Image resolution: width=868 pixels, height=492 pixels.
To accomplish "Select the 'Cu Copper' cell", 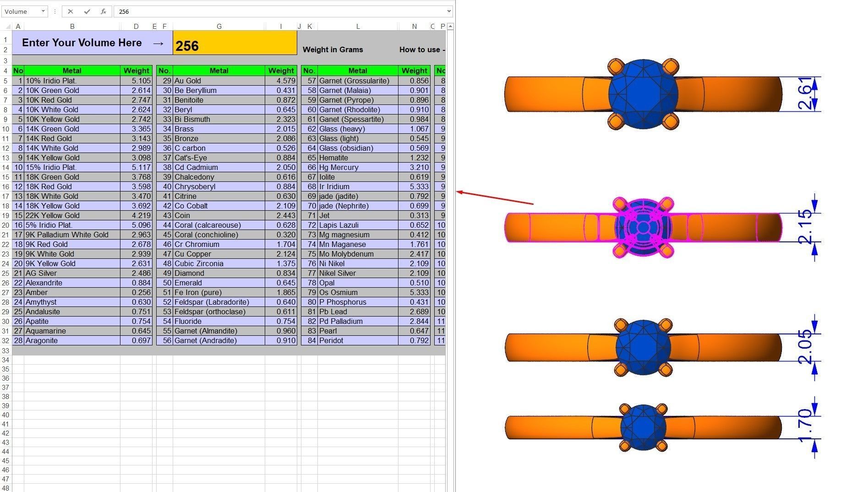I will [219, 254].
